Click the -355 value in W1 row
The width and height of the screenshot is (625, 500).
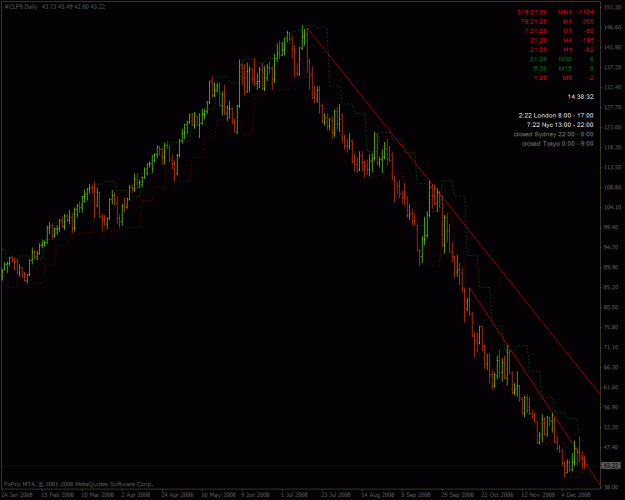tap(587, 22)
